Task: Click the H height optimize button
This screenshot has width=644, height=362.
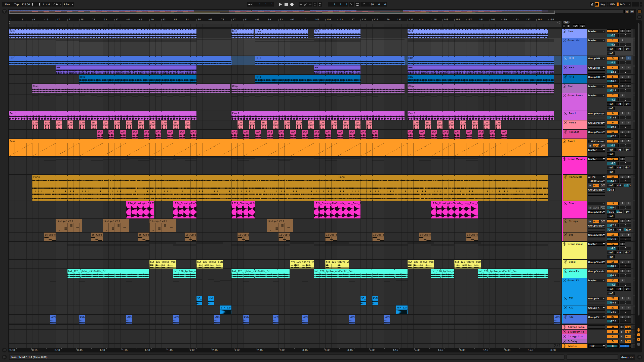Action: pyautogui.click(x=627, y=12)
